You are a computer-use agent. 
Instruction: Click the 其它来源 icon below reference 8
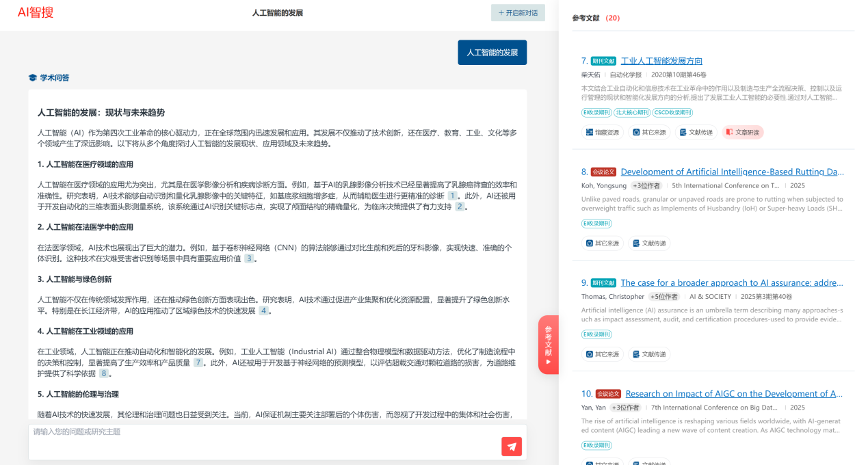pos(602,243)
